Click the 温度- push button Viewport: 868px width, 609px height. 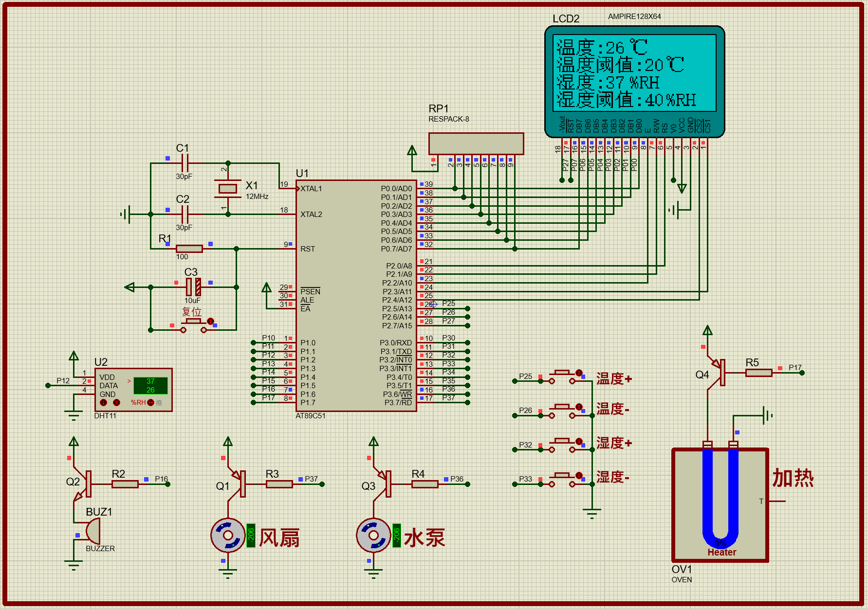tap(562, 411)
